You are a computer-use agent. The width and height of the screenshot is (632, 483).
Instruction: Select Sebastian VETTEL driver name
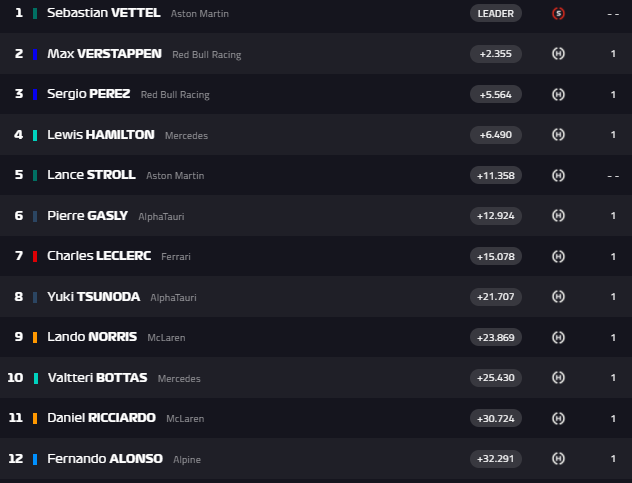tap(104, 13)
